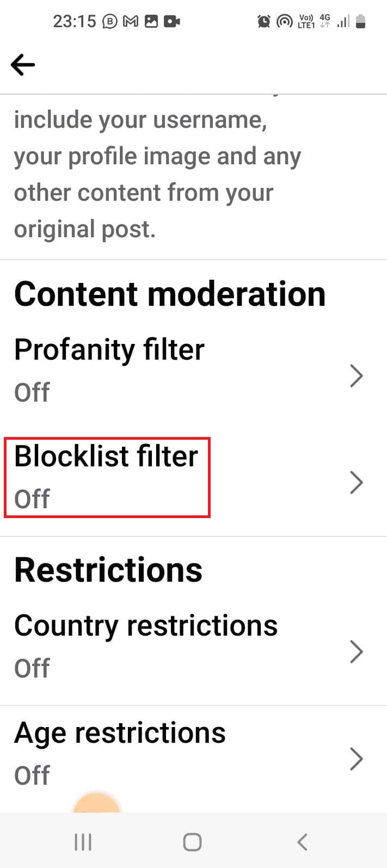Tap the Content moderation section header
Viewport: 387px width, 868px height.
(170, 294)
